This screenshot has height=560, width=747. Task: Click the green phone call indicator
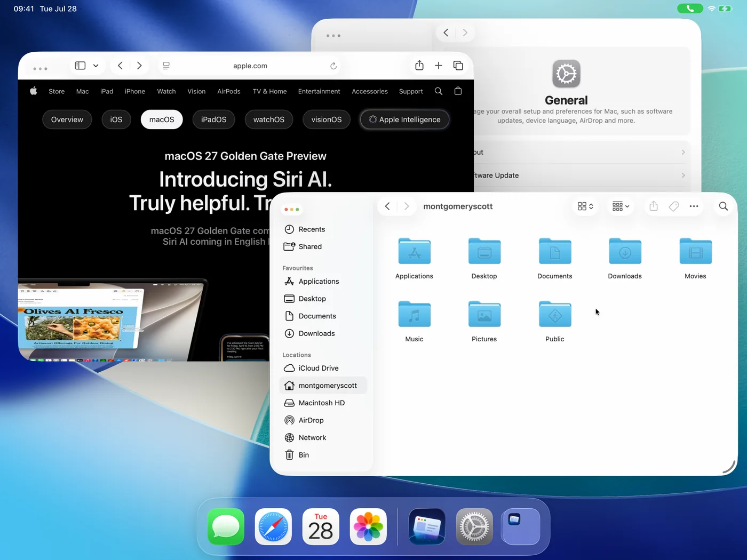[690, 9]
